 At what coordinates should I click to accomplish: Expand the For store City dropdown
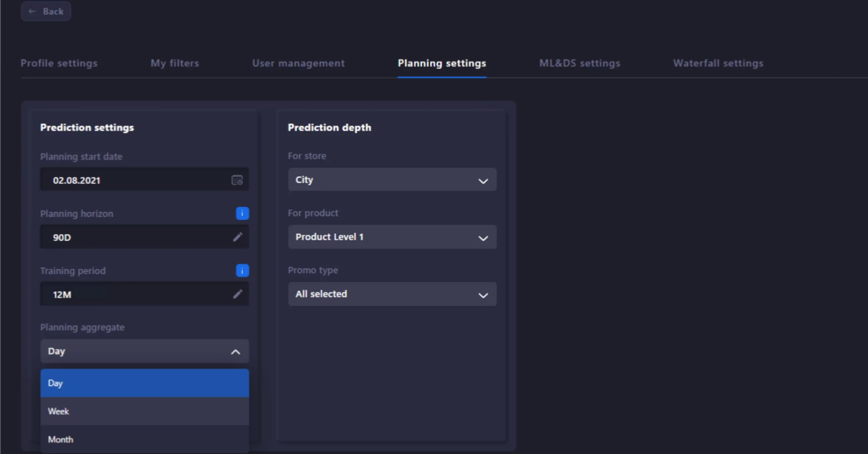pos(392,180)
